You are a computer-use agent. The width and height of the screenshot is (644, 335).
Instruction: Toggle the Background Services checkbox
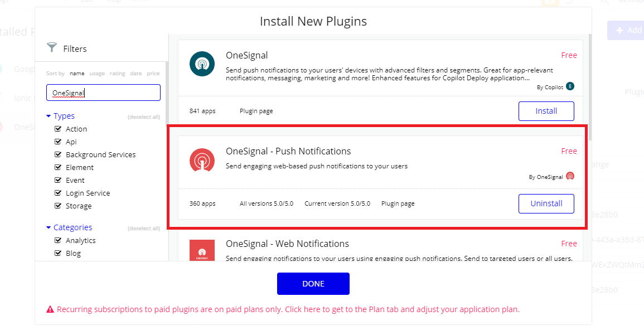click(58, 154)
